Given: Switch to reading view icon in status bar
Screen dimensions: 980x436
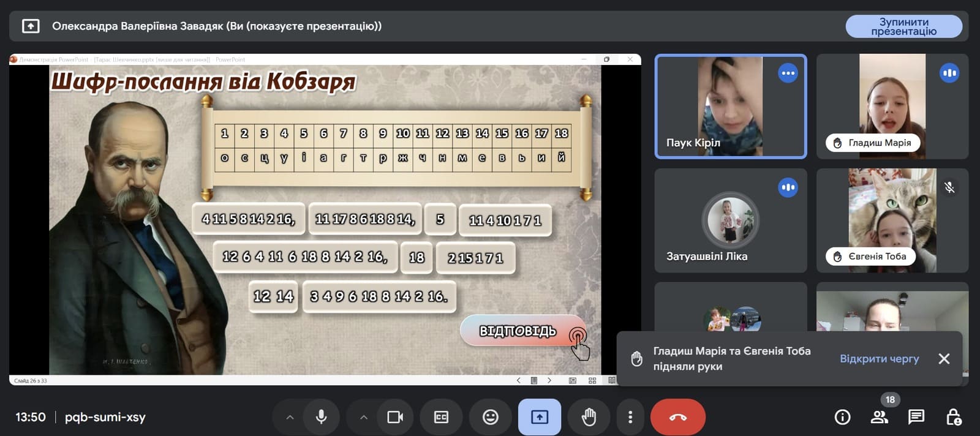Looking at the screenshot, I should pos(612,380).
